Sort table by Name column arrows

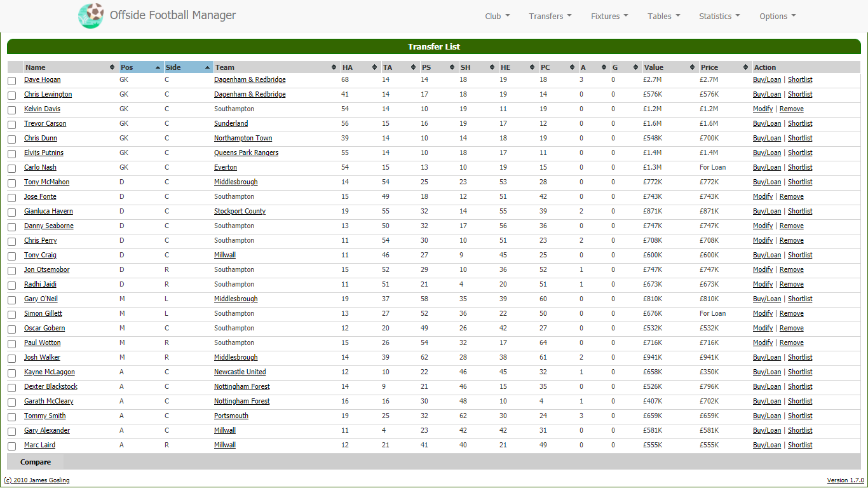(x=112, y=67)
